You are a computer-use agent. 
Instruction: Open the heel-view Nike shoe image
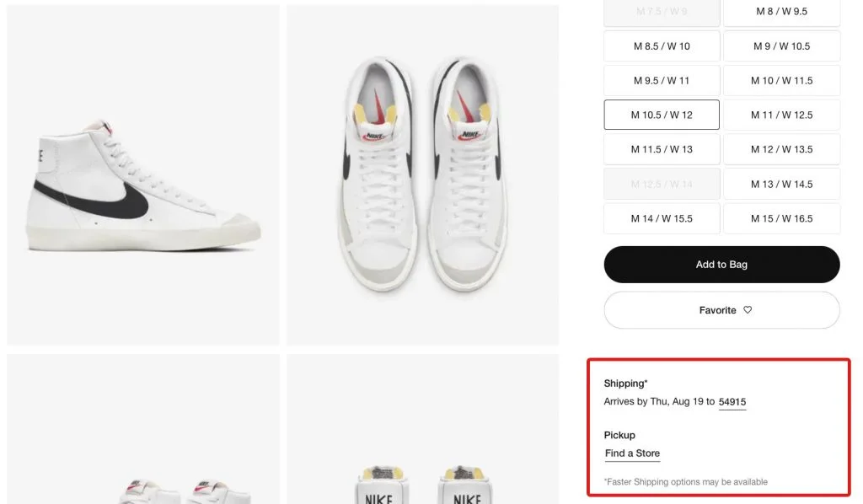tap(422, 430)
